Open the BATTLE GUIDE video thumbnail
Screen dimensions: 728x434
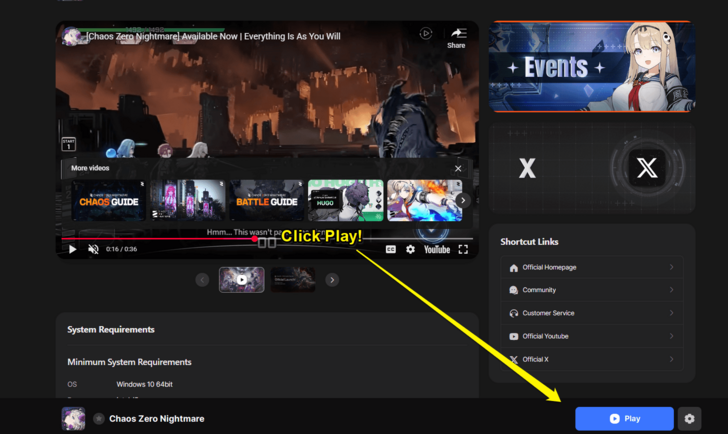pos(266,201)
